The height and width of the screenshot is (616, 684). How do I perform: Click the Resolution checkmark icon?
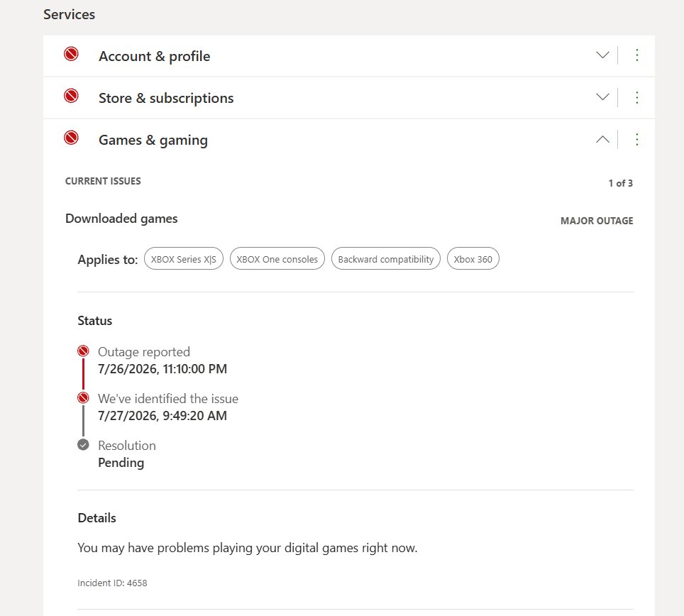pos(83,444)
